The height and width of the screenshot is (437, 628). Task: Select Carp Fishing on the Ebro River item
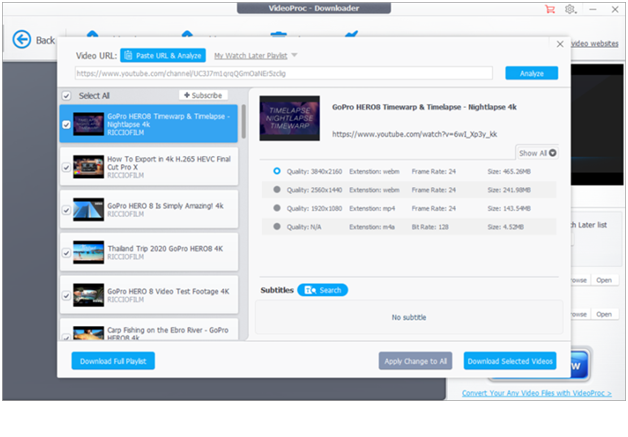click(149, 329)
